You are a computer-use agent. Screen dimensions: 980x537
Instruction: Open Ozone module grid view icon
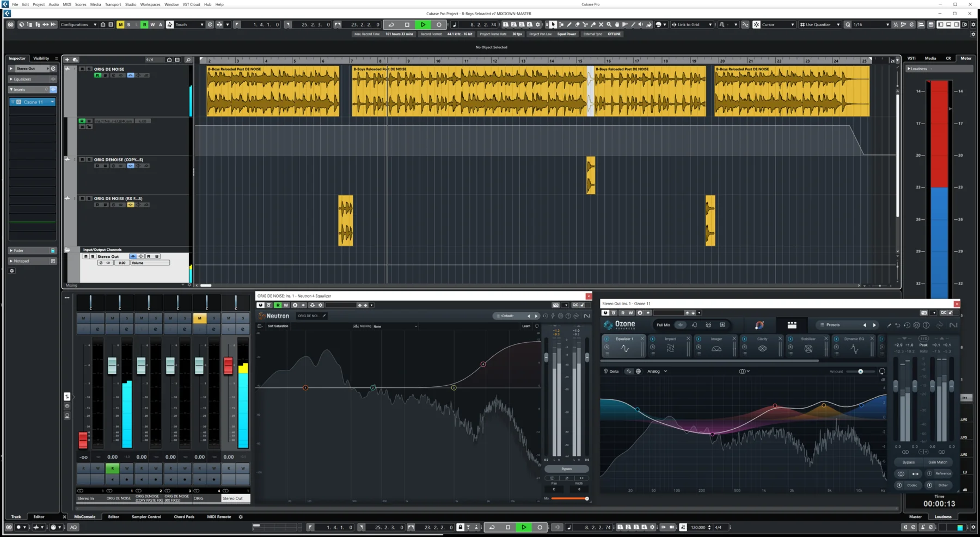coord(792,325)
